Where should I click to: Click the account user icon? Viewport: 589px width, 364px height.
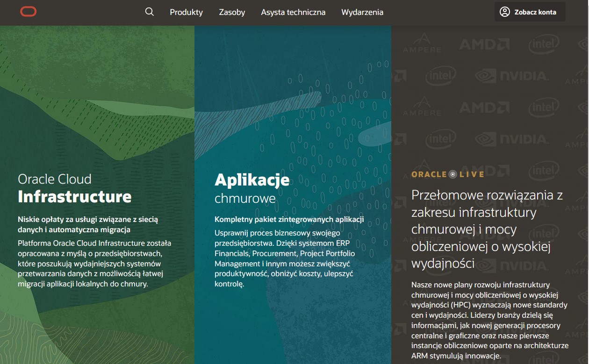[x=505, y=12]
